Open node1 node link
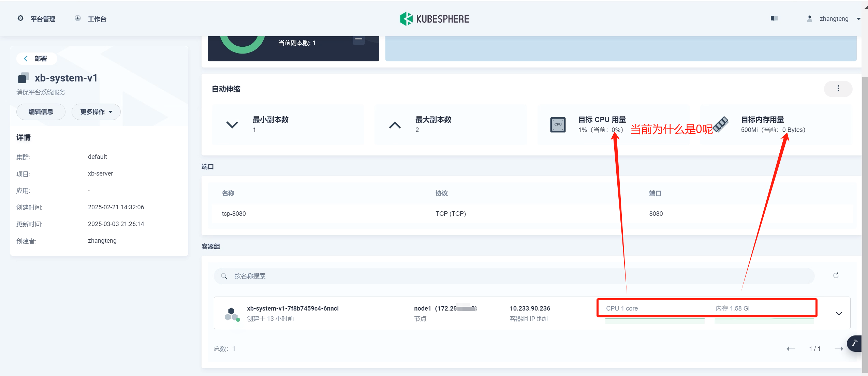Viewport: 868px width, 376px height. point(445,309)
